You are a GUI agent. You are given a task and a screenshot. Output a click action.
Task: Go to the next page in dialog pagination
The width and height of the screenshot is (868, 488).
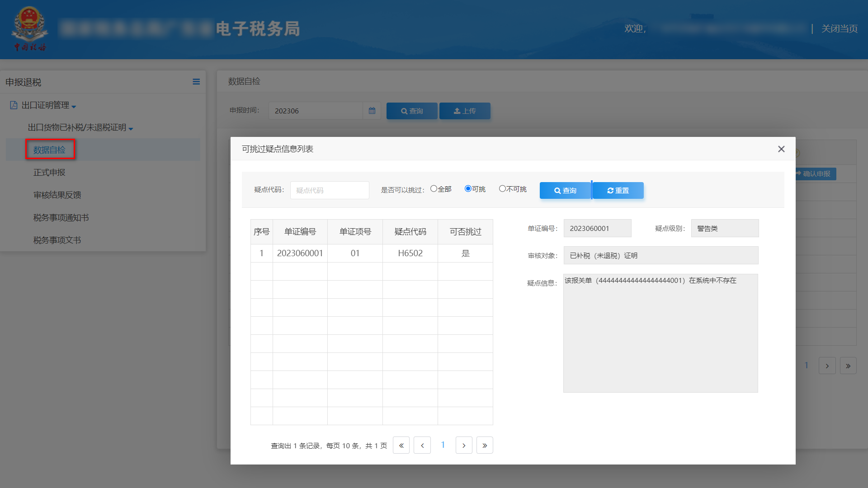click(x=464, y=446)
